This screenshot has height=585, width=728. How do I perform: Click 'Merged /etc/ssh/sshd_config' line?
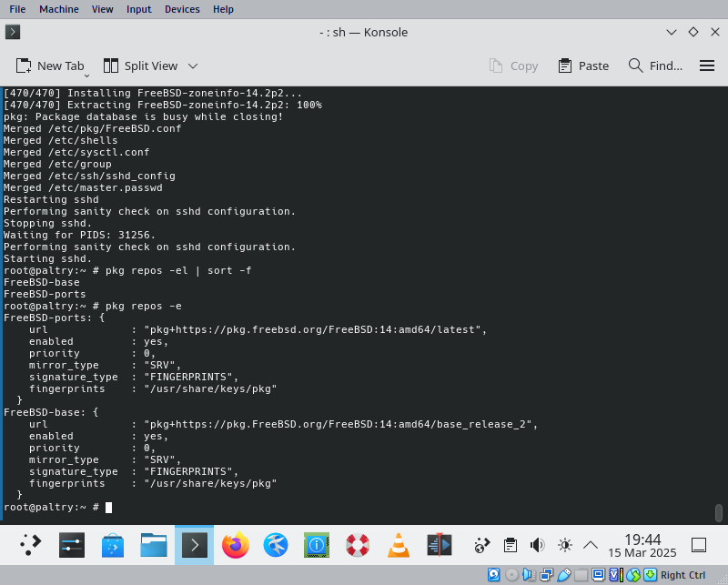tap(89, 176)
